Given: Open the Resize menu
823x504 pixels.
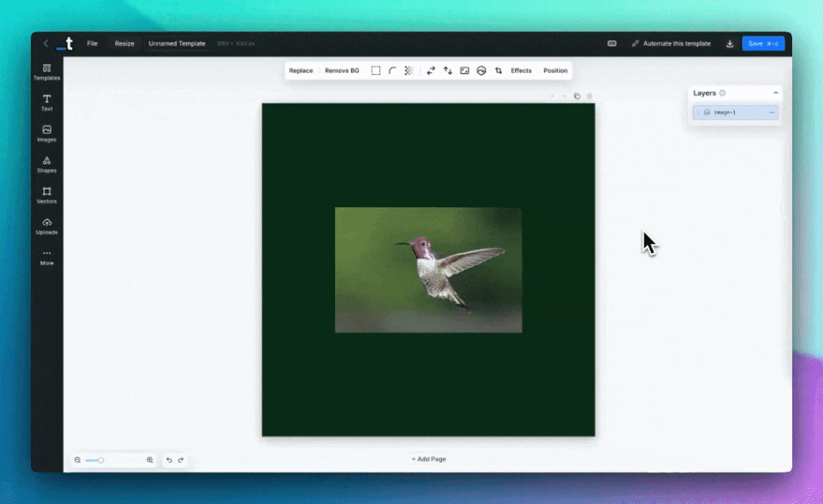Looking at the screenshot, I should click(124, 43).
